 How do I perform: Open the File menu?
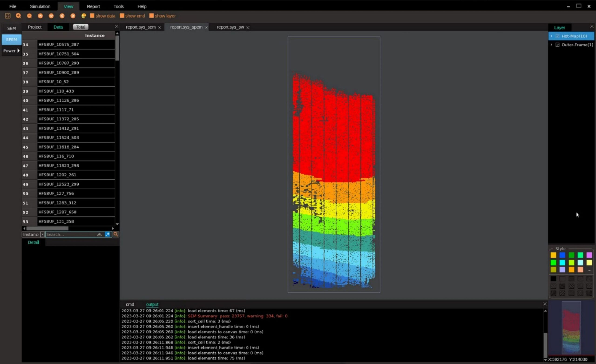pos(13,7)
